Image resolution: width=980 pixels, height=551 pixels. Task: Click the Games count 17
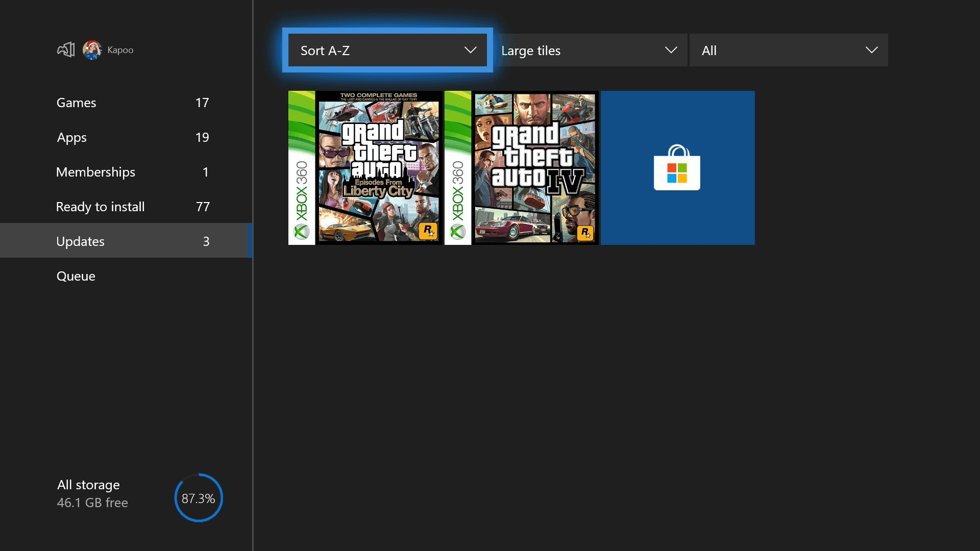pos(202,103)
